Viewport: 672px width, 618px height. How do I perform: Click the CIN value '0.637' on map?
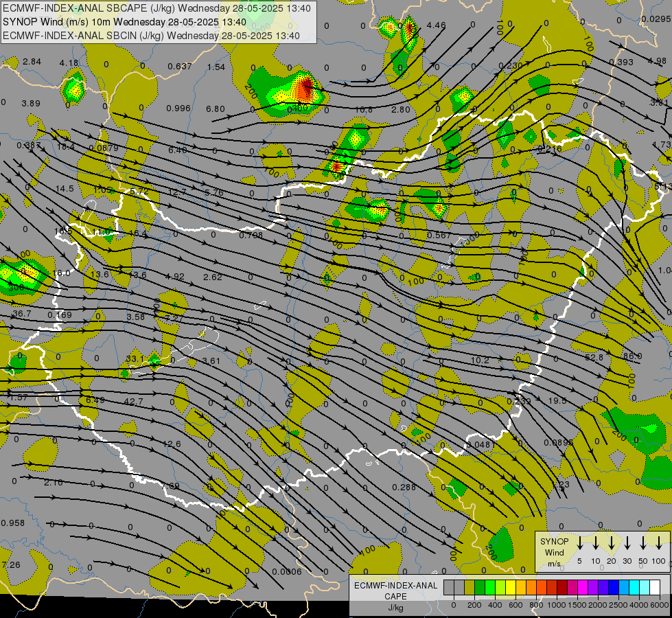pyautogui.click(x=180, y=67)
